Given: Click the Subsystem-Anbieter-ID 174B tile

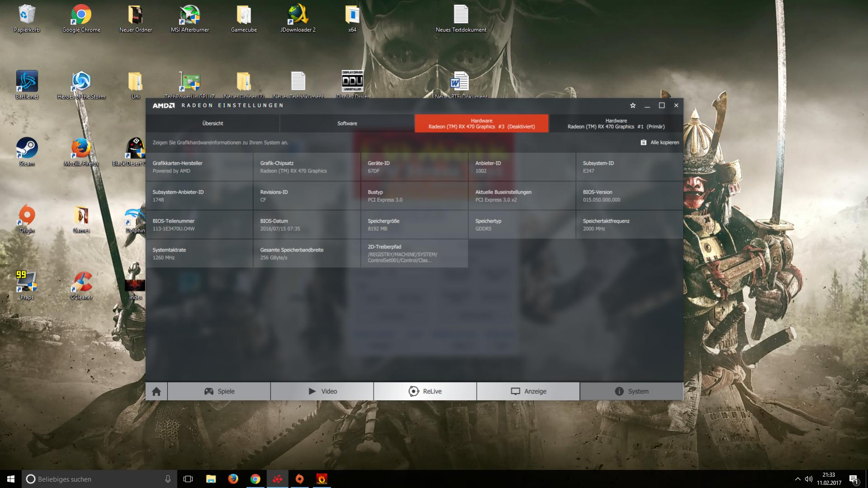Looking at the screenshot, I should [x=199, y=196].
